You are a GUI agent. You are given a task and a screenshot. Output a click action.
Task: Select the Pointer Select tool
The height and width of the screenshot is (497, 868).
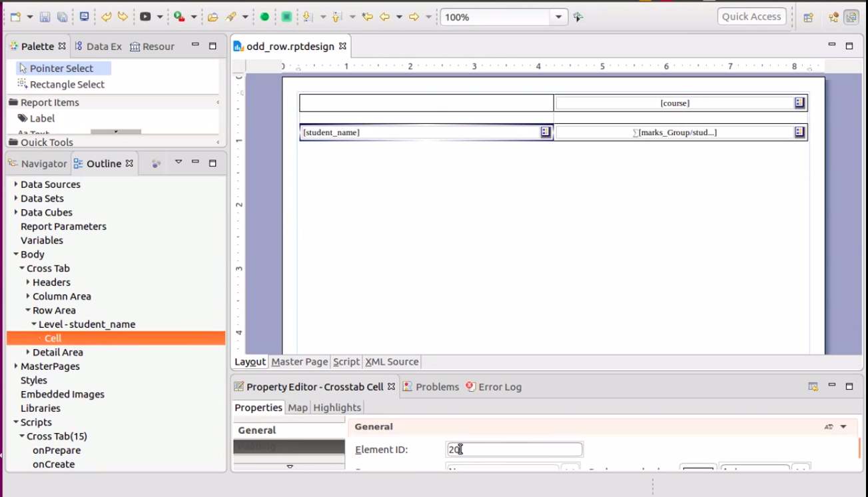coord(61,68)
